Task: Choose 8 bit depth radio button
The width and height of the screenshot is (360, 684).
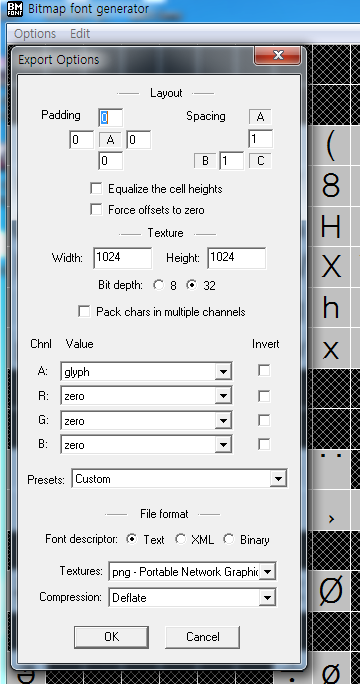Action: (159, 285)
